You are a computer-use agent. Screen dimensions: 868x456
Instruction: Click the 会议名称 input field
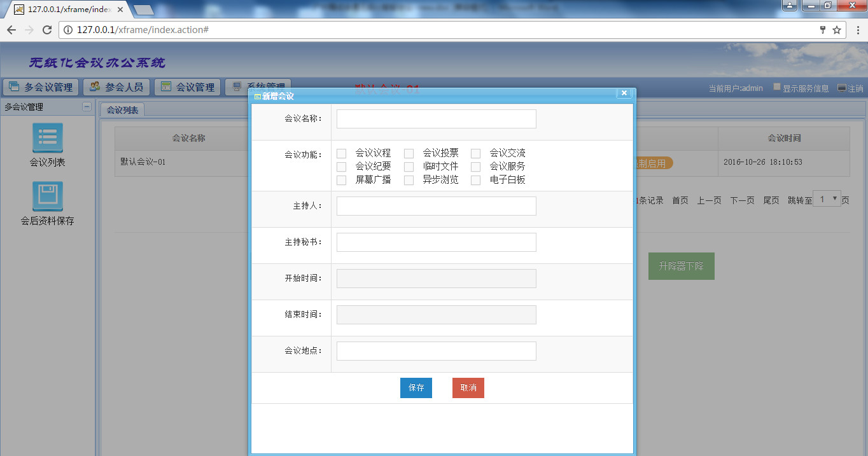[436, 119]
